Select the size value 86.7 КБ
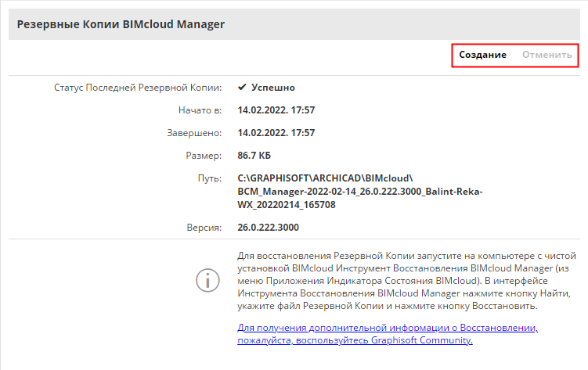The width and height of the screenshot is (588, 370). (254, 156)
